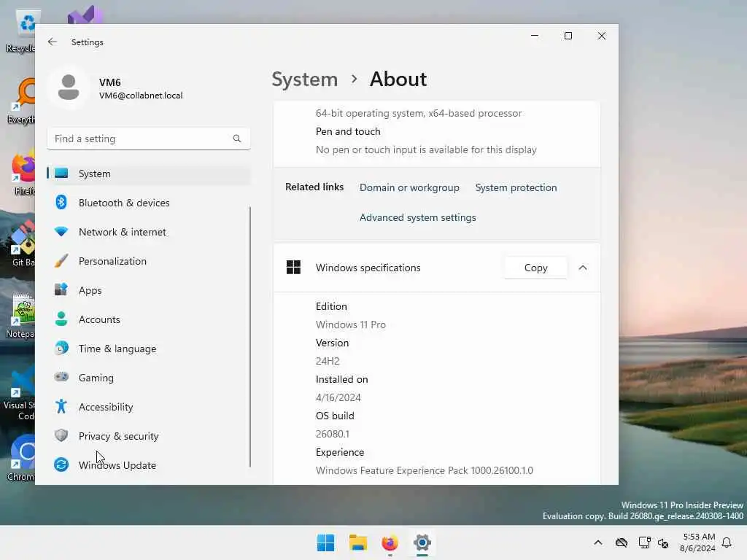
Task: Open Bluetooth & devices settings
Action: pos(149,203)
